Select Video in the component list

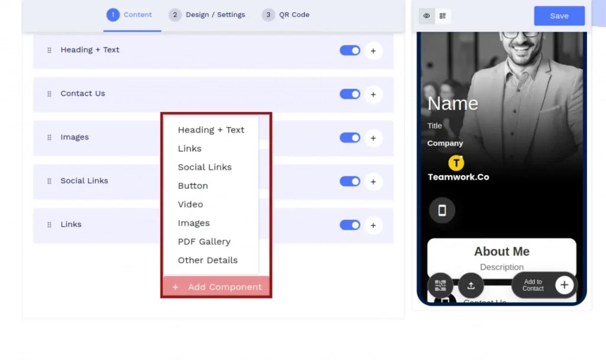coord(191,204)
